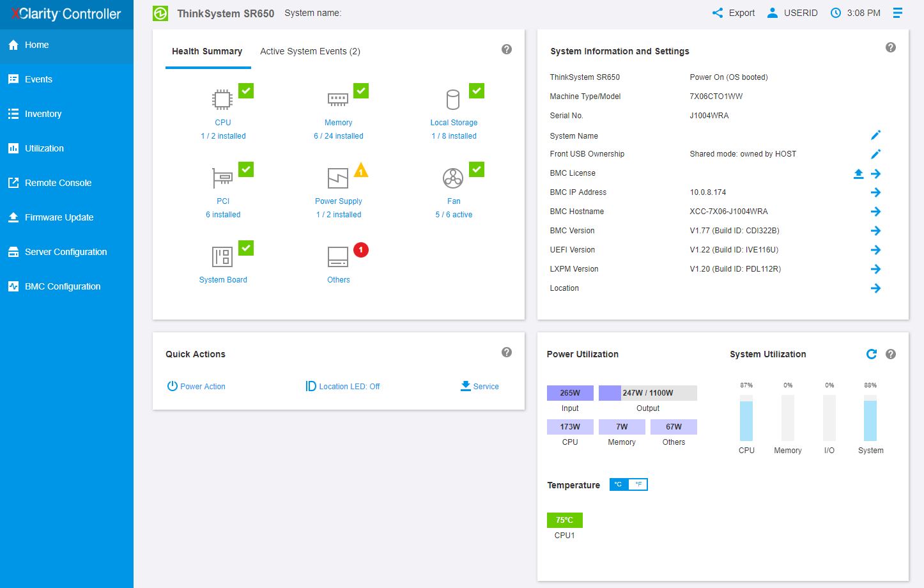
Task: Click the CPU health icon
Action: click(222, 100)
